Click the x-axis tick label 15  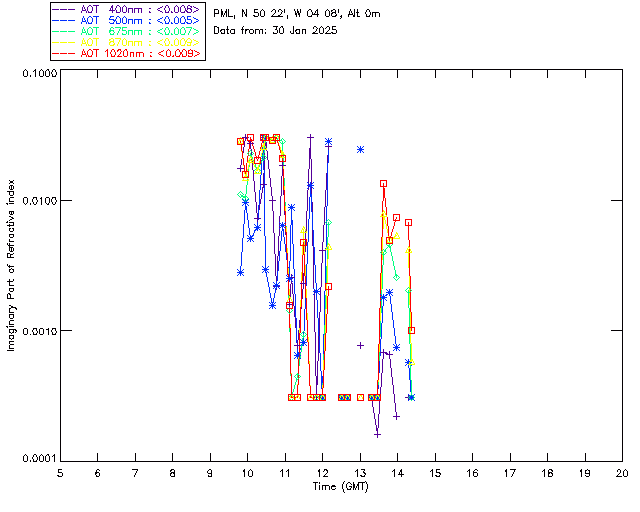(435, 473)
